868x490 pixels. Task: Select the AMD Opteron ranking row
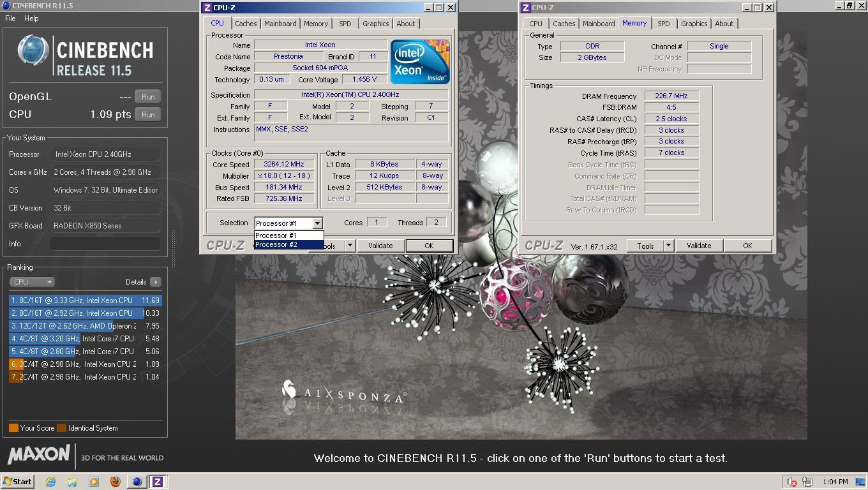[86, 326]
